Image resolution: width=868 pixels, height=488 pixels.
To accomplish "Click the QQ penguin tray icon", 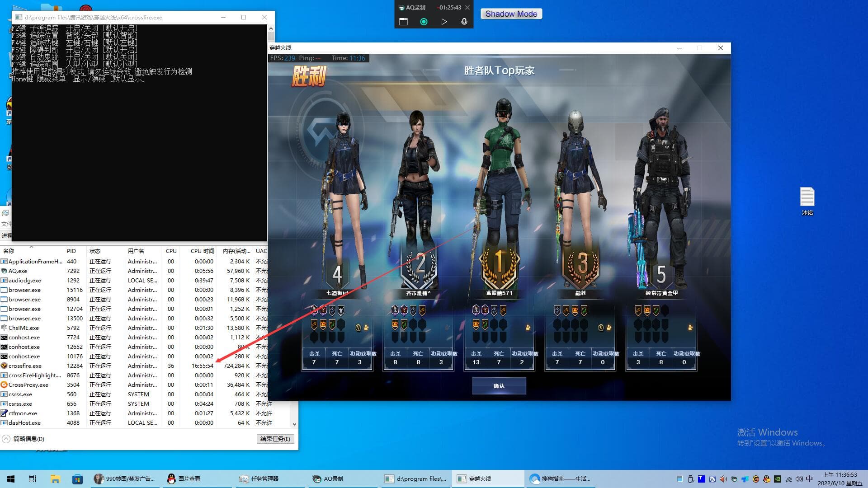I will [767, 479].
